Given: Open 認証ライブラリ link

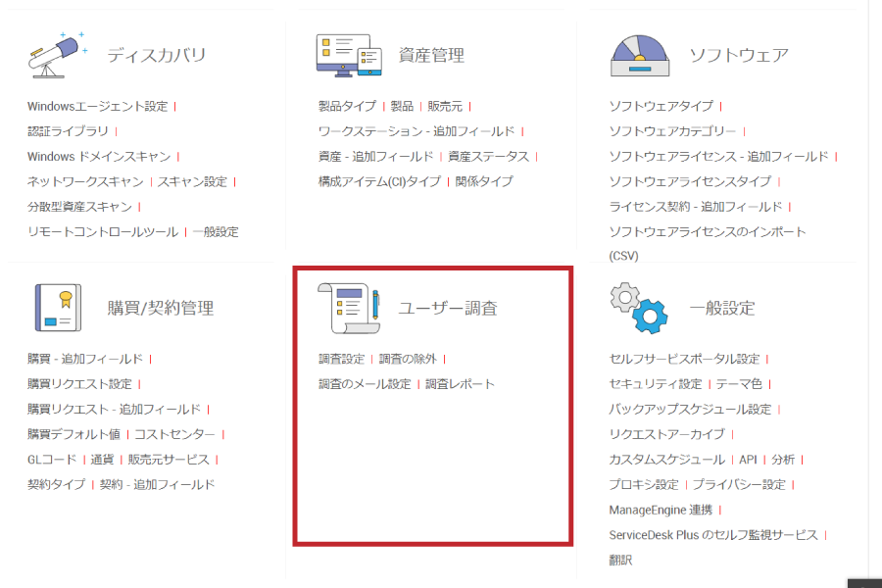Looking at the screenshot, I should 68,131.
